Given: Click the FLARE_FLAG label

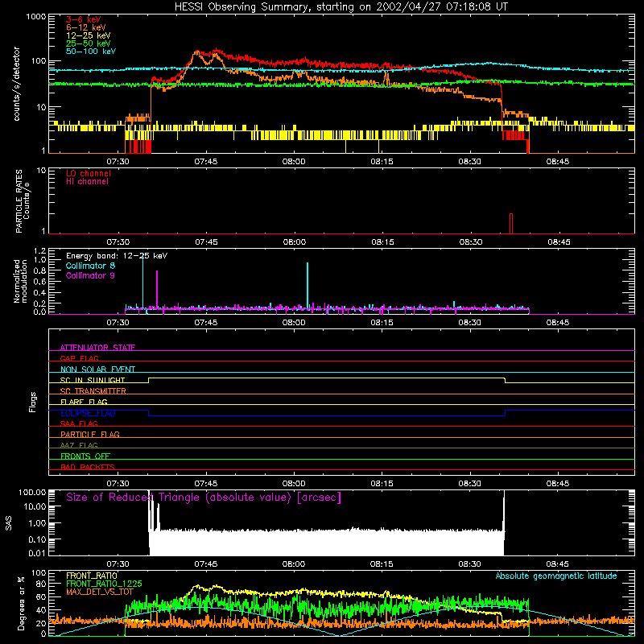Looking at the screenshot, I should (84, 402).
